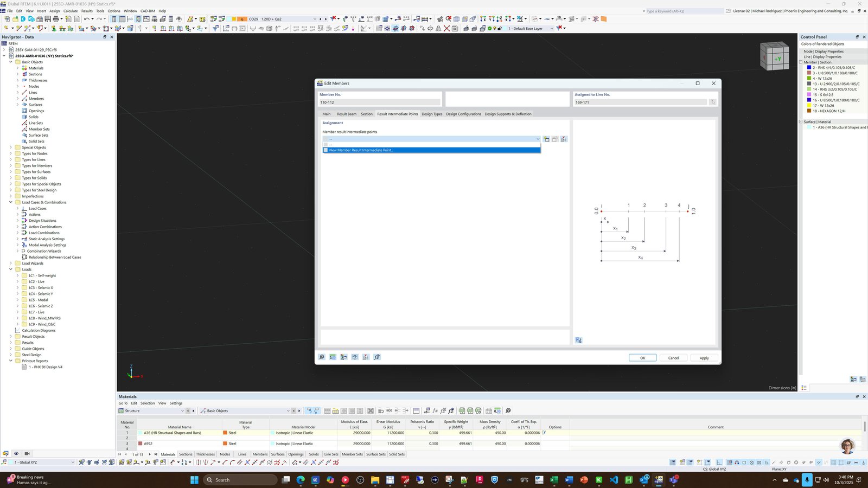Screen dimensions: 868x488
Task: Click the Windows taskbar Search box
Action: pyautogui.click(x=240, y=480)
